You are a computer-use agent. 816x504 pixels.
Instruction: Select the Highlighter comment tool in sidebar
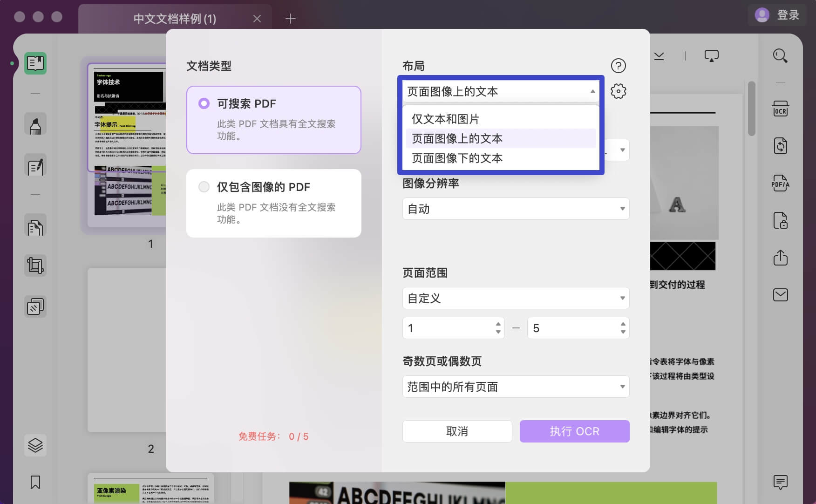[x=35, y=124]
